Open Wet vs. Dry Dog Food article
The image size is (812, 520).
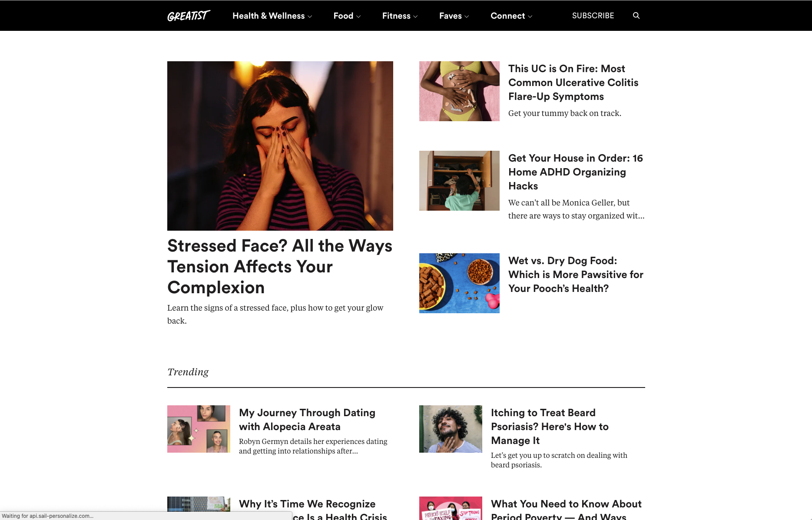click(x=576, y=275)
